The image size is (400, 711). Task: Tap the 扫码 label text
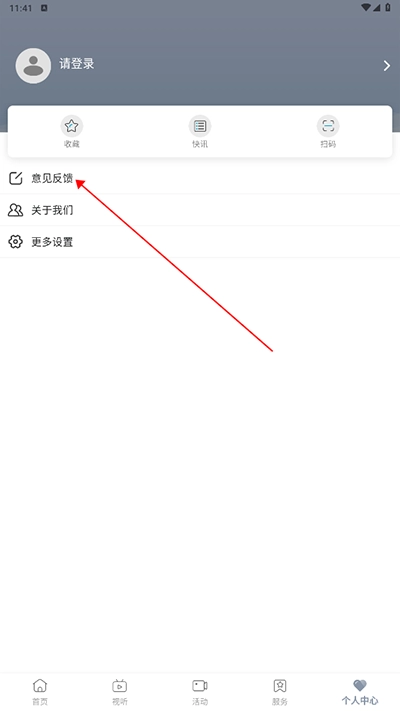tap(328, 144)
